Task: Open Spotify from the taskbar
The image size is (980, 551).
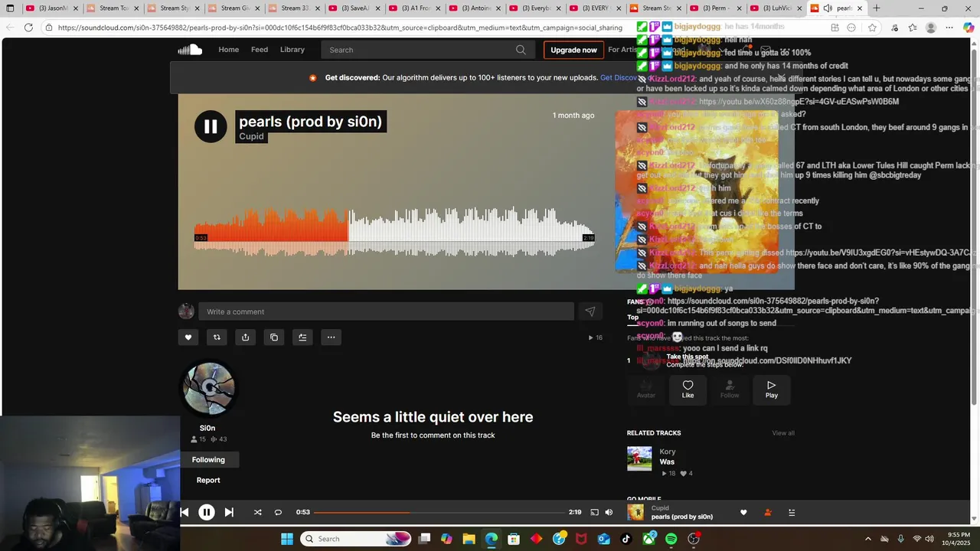Action: tap(671, 539)
